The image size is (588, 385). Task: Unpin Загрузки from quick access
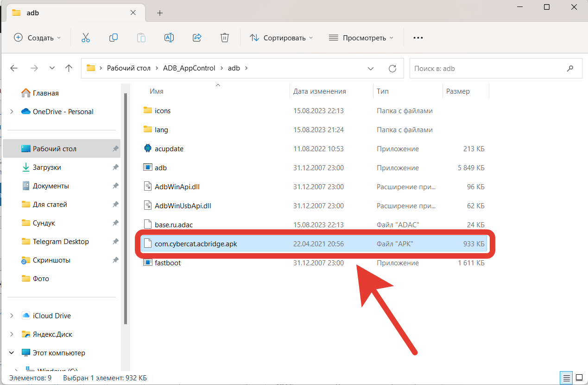(x=115, y=167)
